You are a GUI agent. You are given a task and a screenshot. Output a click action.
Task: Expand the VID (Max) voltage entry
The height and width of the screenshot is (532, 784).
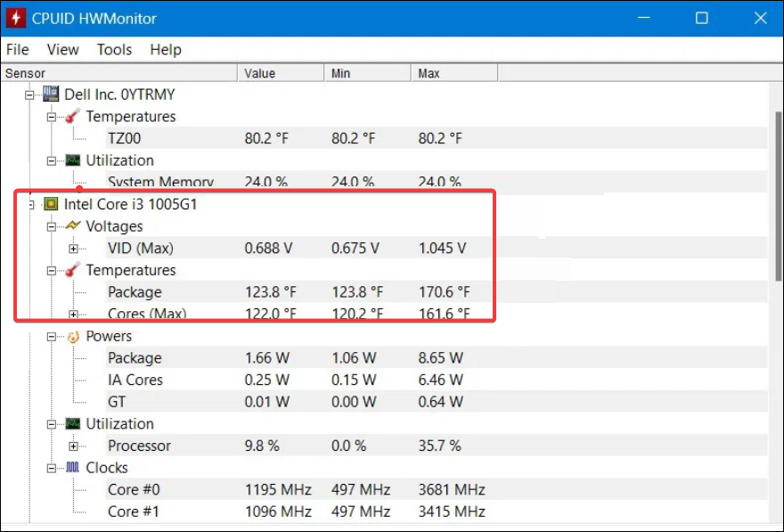point(73,249)
